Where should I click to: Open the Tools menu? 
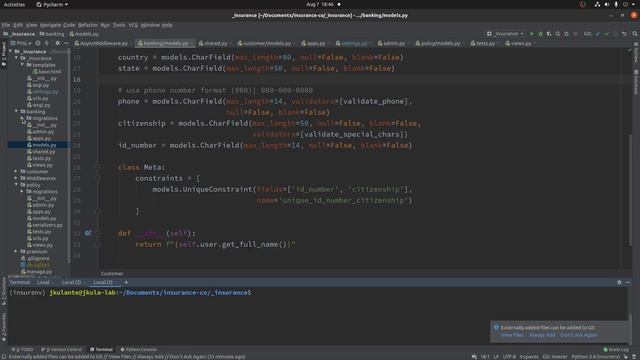click(x=119, y=25)
